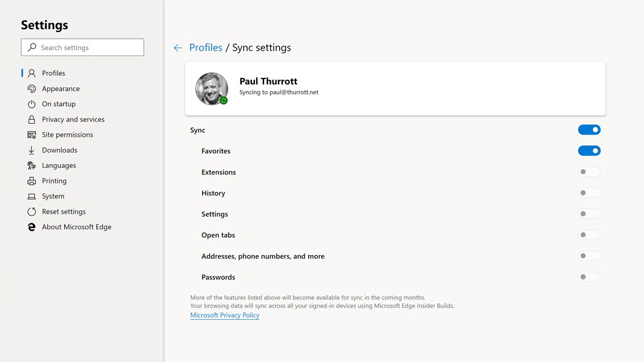Click the Languages icon in sidebar
The width and height of the screenshot is (644, 362).
(31, 165)
